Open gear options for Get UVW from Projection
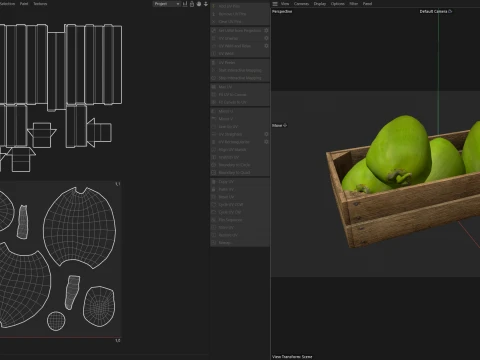The height and width of the screenshot is (360, 480). [266, 30]
